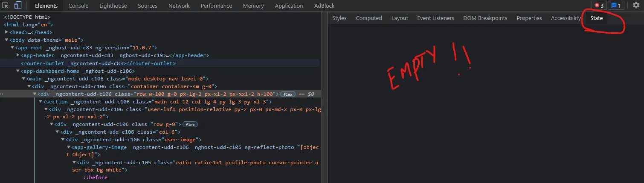Select the div class row w-100 row

160,94
